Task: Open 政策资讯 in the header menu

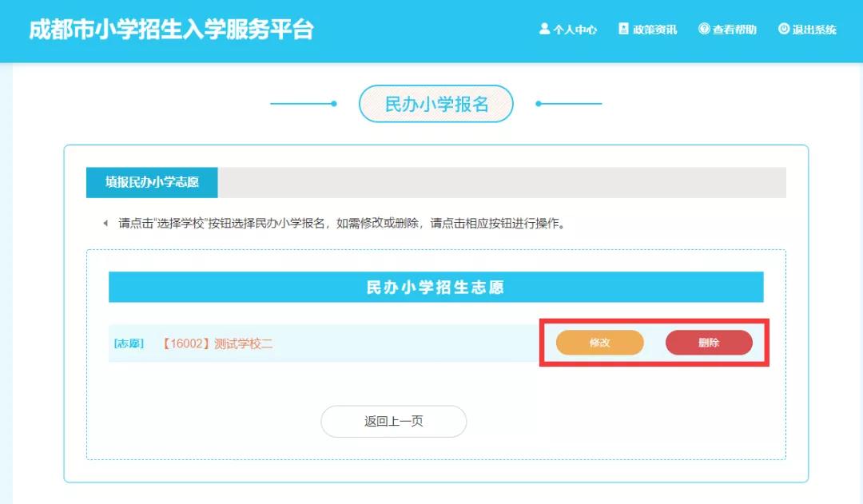Action: coord(655,29)
